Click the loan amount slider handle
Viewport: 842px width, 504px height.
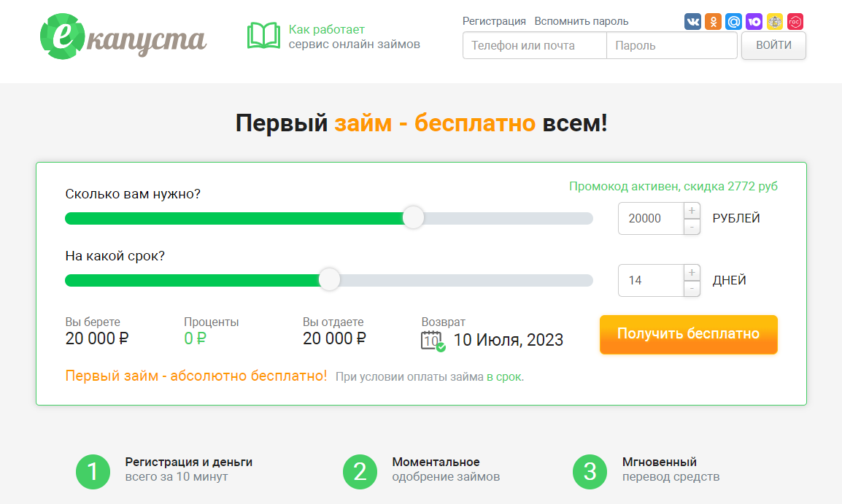(x=413, y=217)
